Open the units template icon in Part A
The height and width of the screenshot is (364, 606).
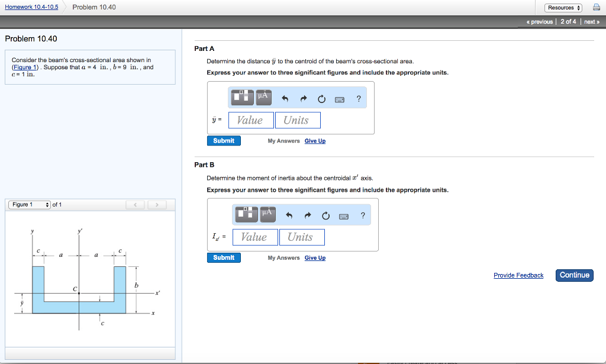[241, 98]
